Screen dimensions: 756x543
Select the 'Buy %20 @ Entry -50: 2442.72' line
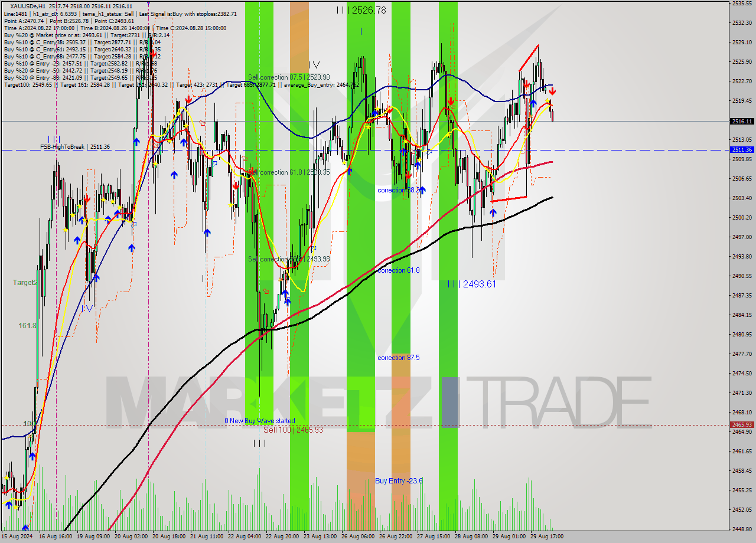pyautogui.click(x=80, y=70)
